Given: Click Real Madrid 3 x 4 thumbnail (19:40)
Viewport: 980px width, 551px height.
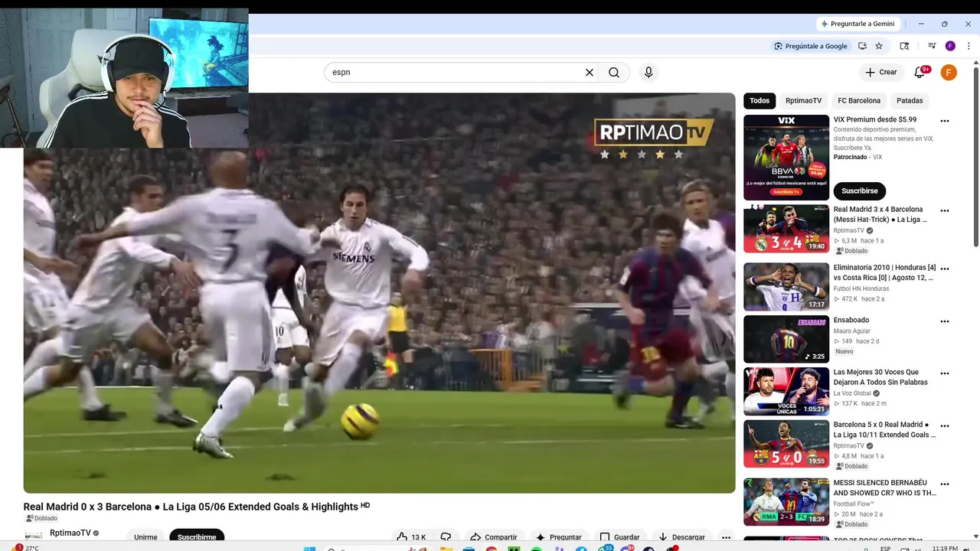Looking at the screenshot, I should [786, 229].
